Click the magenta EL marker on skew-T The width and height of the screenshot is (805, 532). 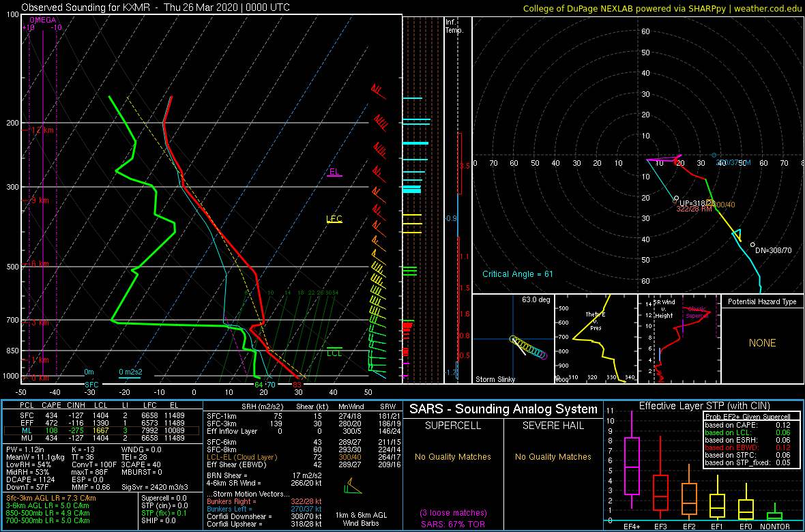334,172
